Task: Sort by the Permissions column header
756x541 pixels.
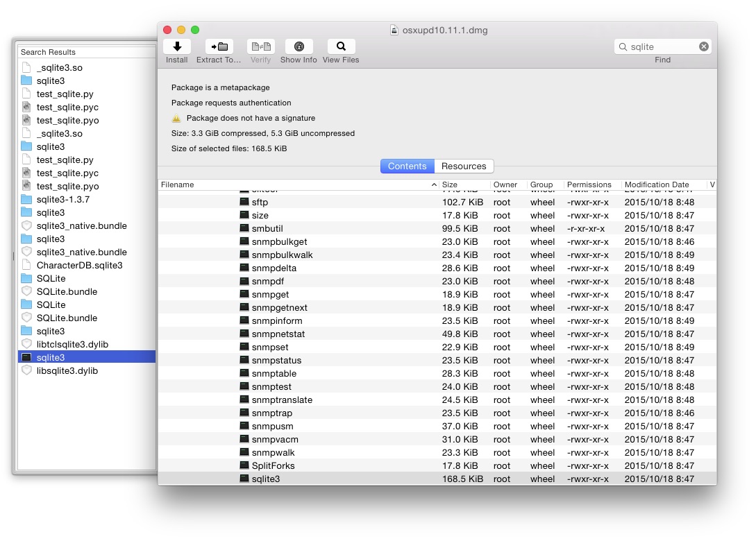Action: (593, 184)
